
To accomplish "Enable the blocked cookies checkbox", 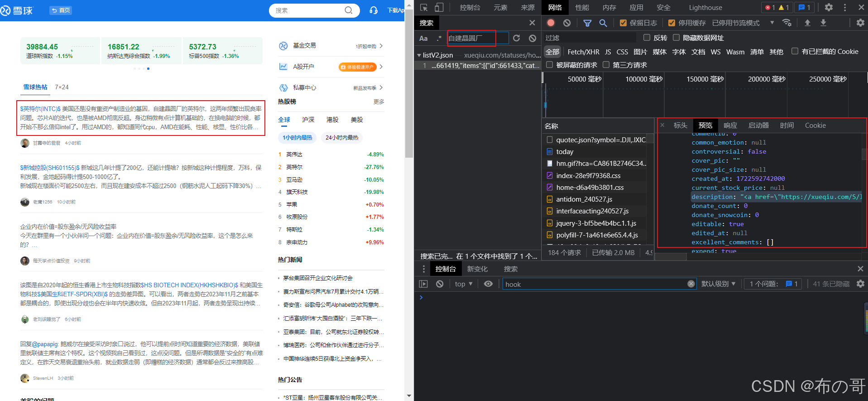I will (x=795, y=51).
